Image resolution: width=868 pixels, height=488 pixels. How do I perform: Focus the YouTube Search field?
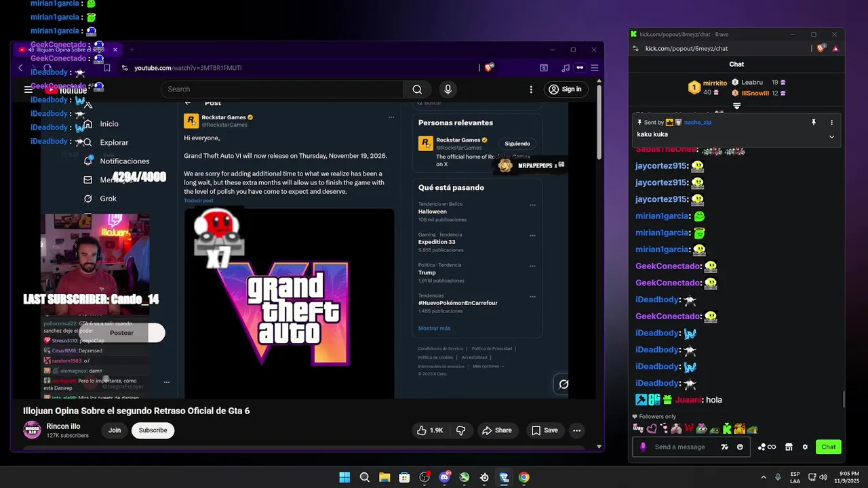coord(281,89)
